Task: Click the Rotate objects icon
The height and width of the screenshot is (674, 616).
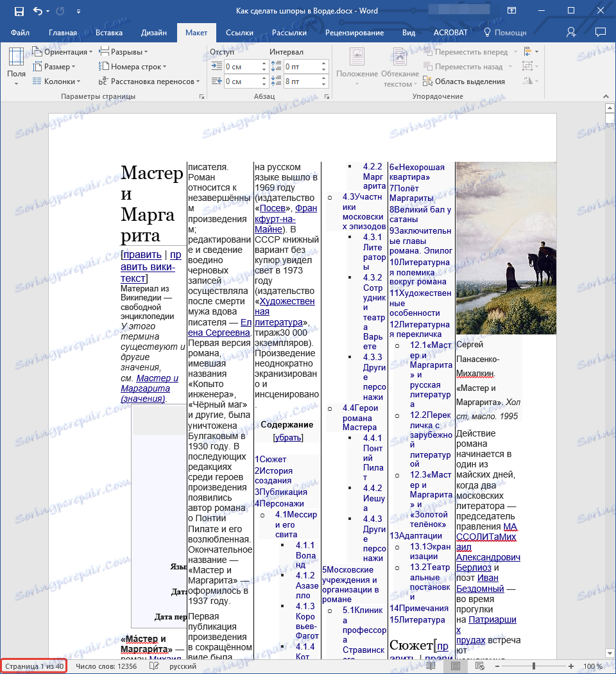Action: (x=531, y=81)
